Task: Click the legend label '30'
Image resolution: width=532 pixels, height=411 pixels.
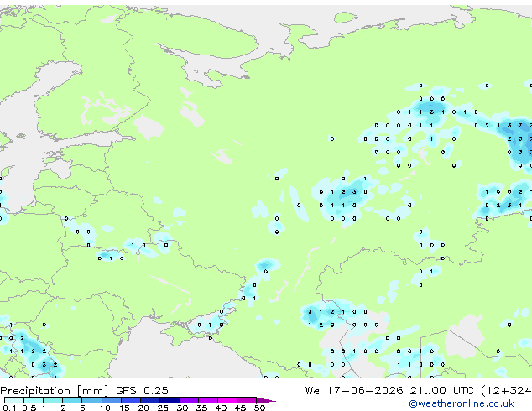Action: click(182, 408)
